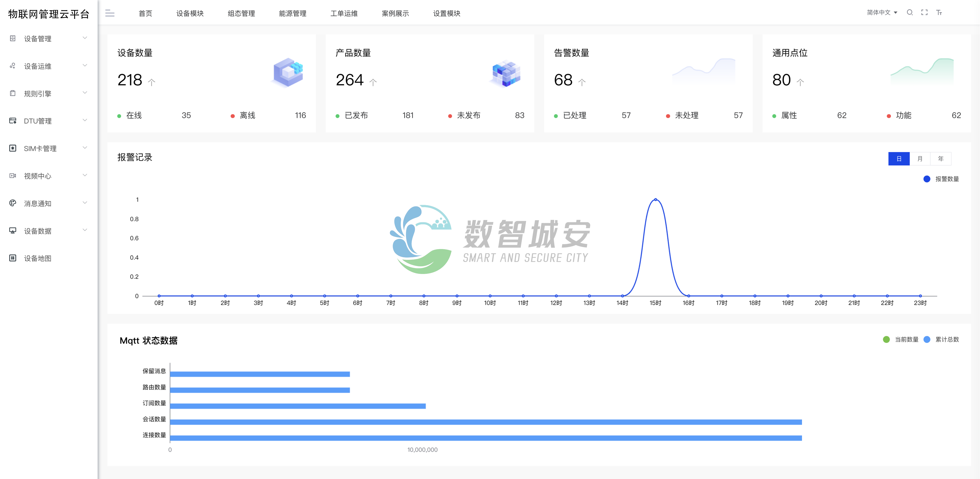The height and width of the screenshot is (479, 980).
Task: Click the 首页 navigation link
Action: [x=145, y=13]
